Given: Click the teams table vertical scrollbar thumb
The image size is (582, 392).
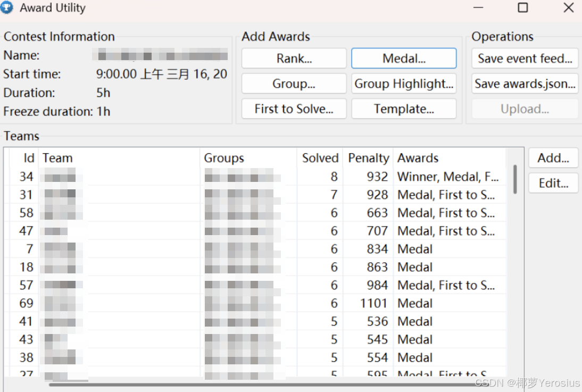Looking at the screenshot, I should pos(515,179).
